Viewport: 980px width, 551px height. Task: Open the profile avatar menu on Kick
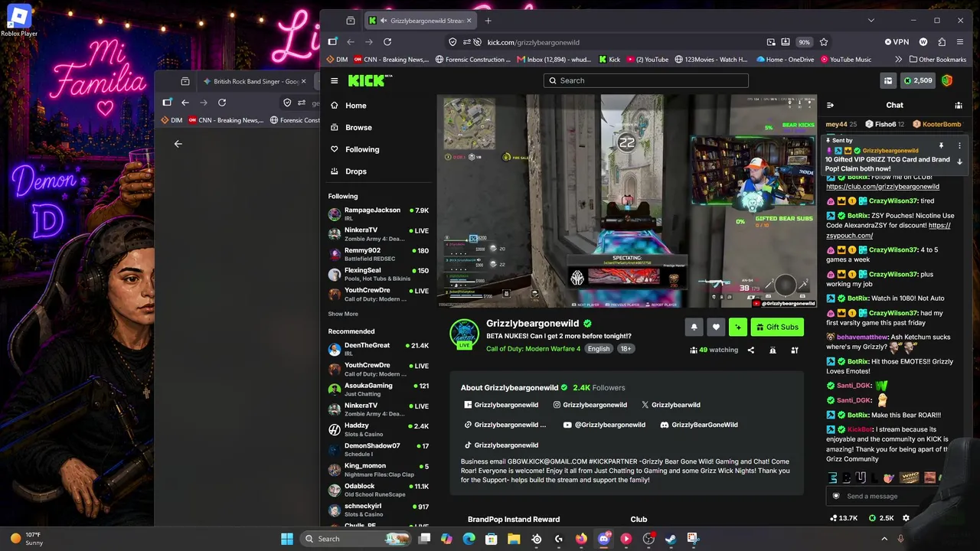(x=947, y=80)
